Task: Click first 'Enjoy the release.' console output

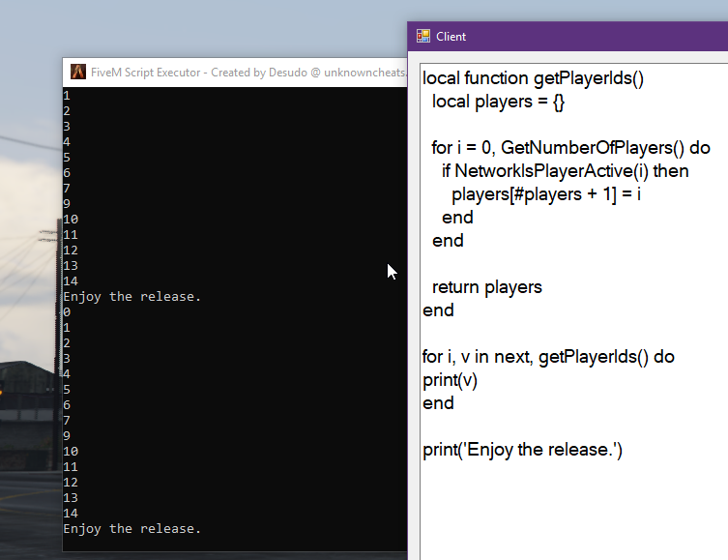Action: [132, 297]
